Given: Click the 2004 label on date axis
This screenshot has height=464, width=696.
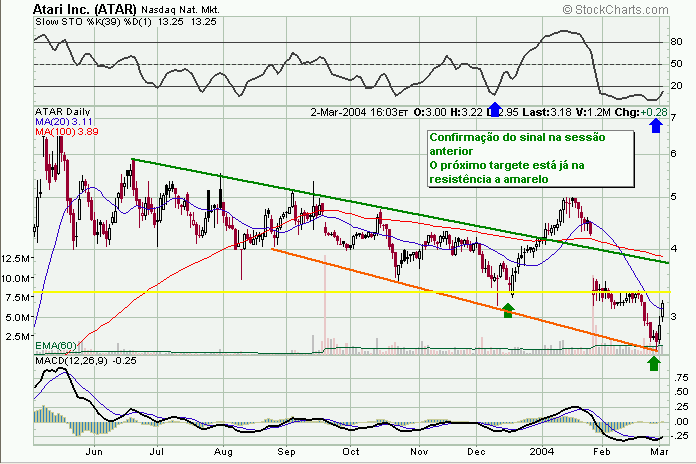Looking at the screenshot, I should pos(542,452).
